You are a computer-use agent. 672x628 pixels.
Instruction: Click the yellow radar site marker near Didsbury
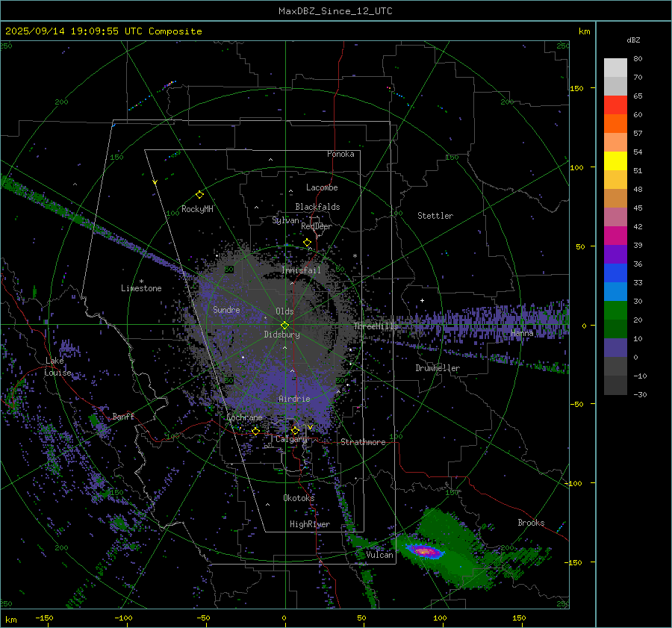[285, 326]
